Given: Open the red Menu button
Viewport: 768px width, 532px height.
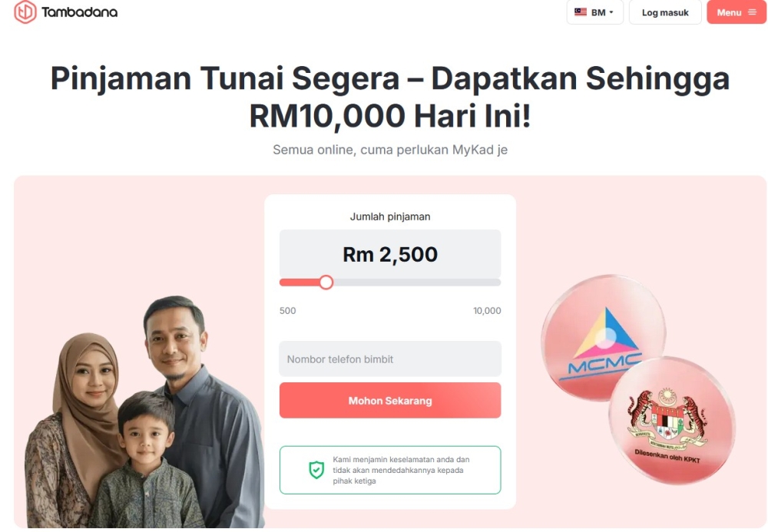Looking at the screenshot, I should click(x=737, y=12).
